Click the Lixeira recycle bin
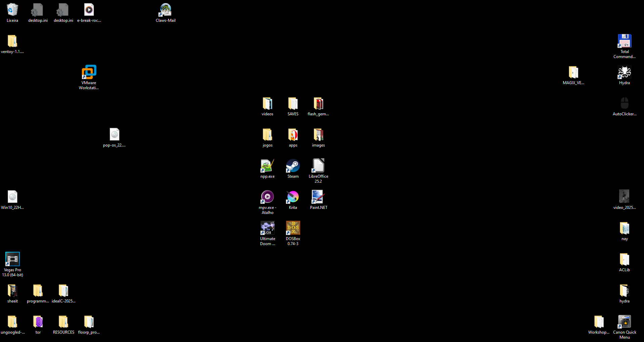 click(x=12, y=10)
